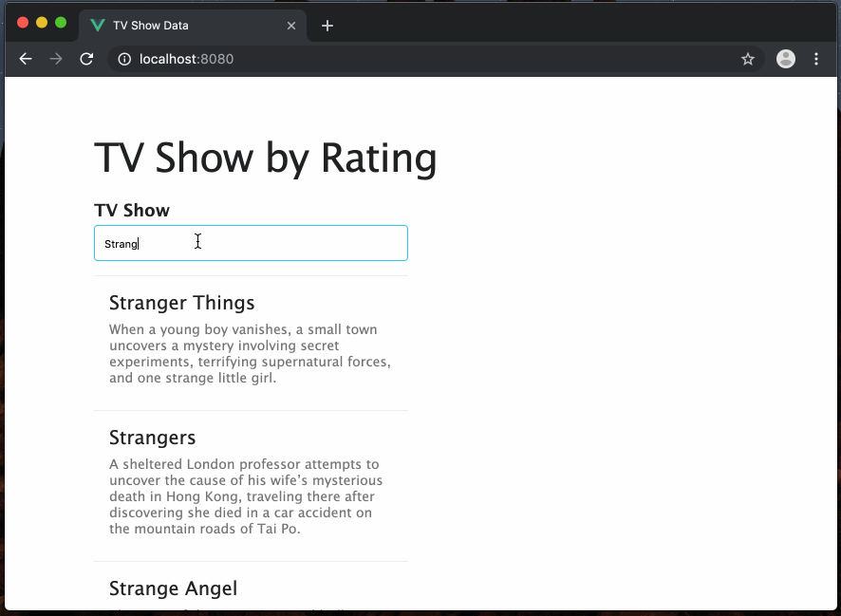The height and width of the screenshot is (616, 841).
Task: Bookmark this page with the star icon
Action: pyautogui.click(x=748, y=59)
